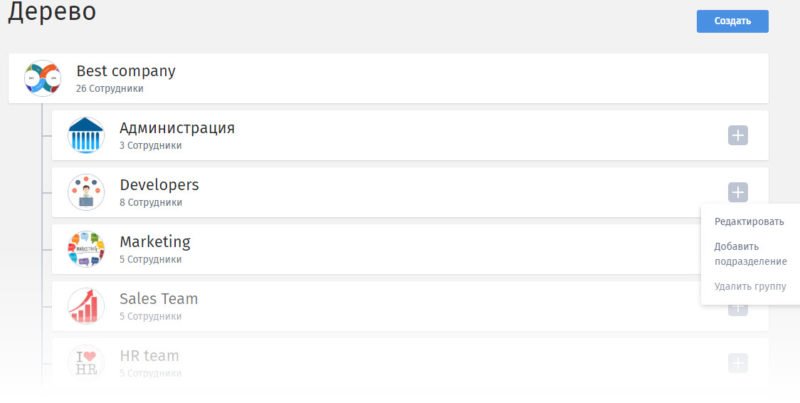Click the Администрация building icon
Image resolution: width=800 pixels, height=403 pixels.
[86, 135]
